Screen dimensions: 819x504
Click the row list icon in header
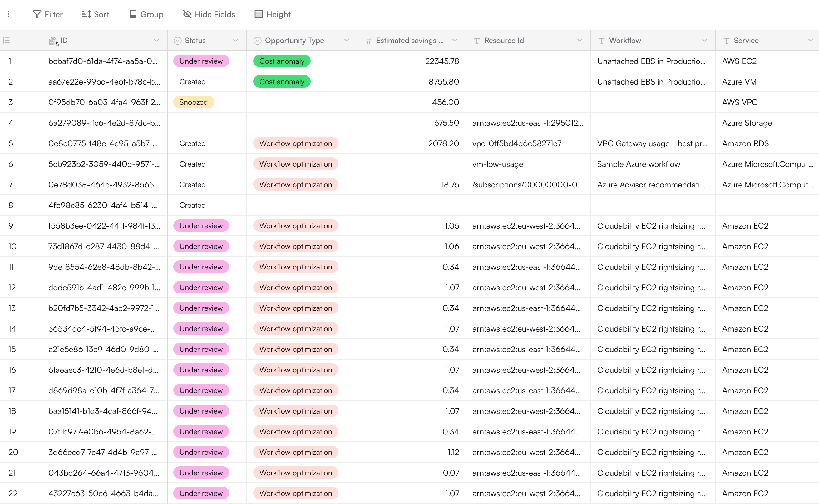[x=6, y=41]
